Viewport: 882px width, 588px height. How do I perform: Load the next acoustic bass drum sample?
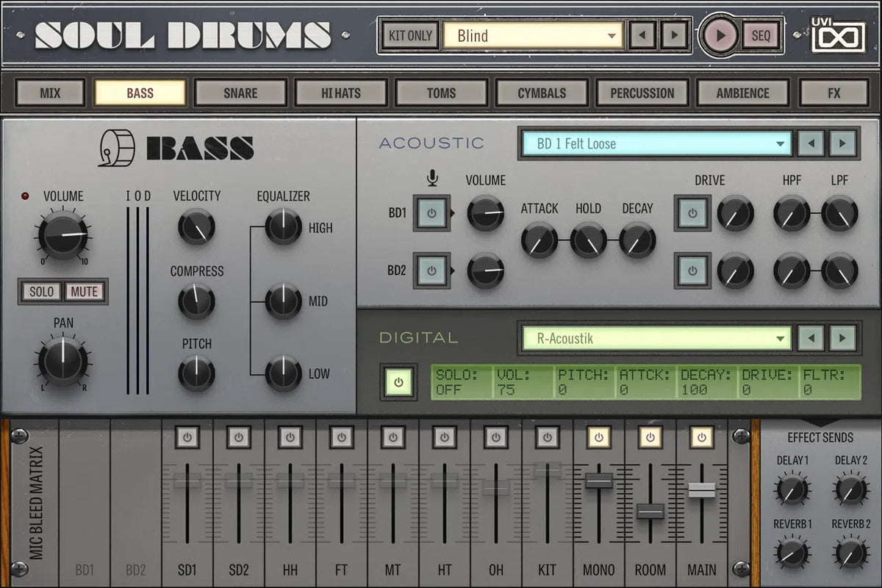(x=843, y=143)
